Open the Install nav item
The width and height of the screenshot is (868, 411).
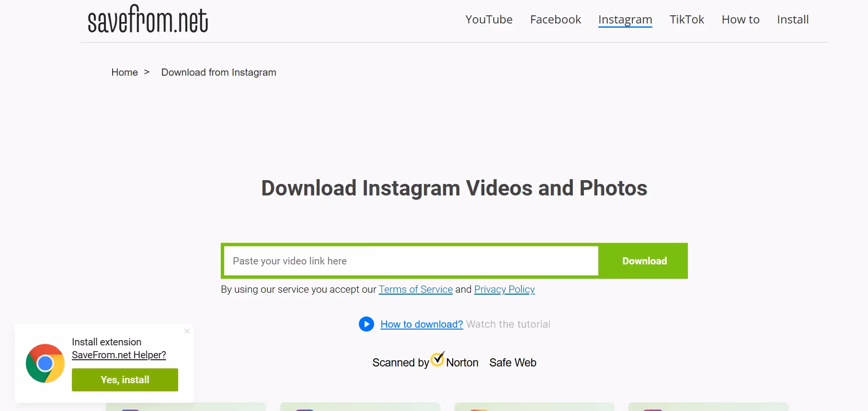[793, 20]
